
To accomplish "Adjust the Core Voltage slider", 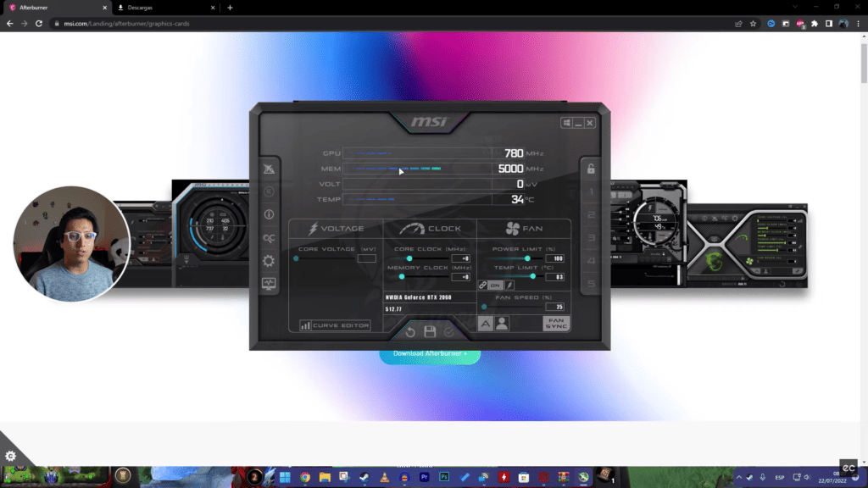I will point(325,258).
